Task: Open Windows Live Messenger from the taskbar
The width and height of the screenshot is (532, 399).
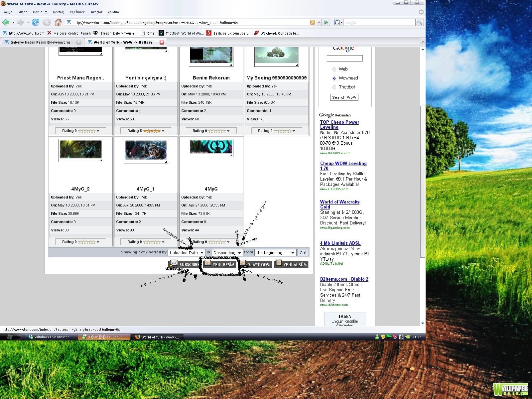Action: 51,337
